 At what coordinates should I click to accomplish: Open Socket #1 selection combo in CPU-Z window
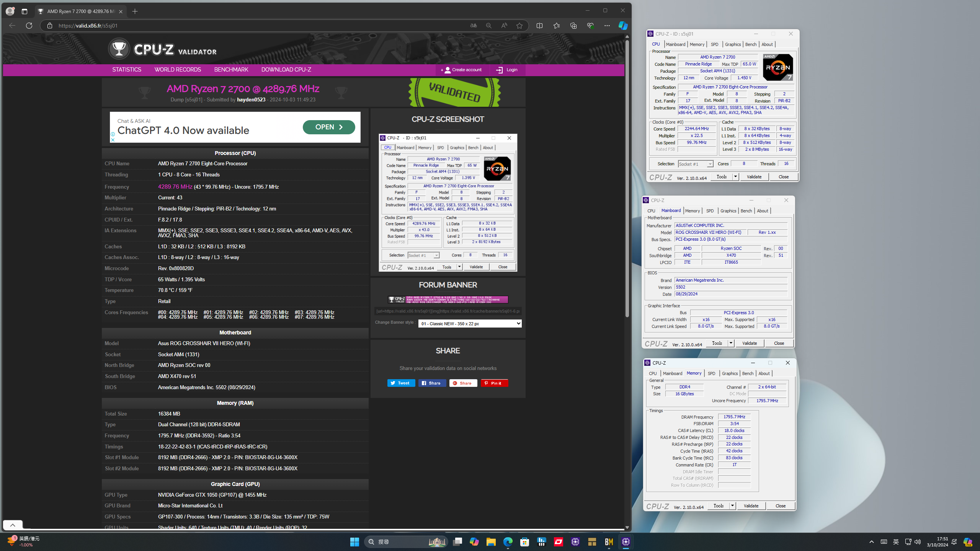pos(696,164)
